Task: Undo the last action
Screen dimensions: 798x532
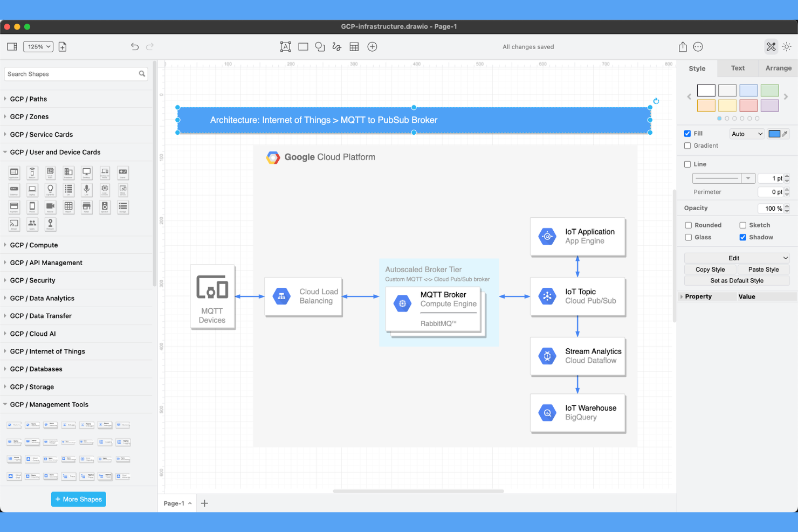Action: 135,47
